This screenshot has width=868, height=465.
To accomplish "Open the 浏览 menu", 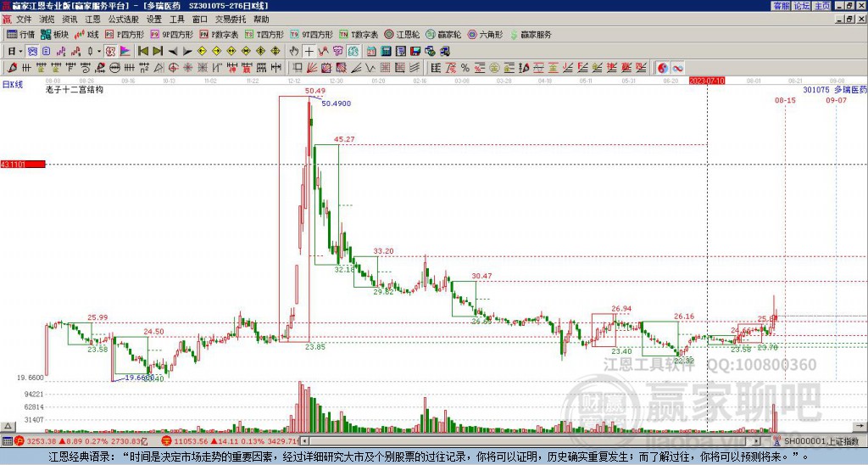I will [47, 20].
